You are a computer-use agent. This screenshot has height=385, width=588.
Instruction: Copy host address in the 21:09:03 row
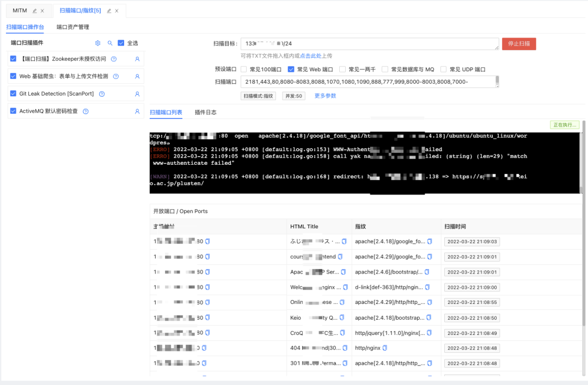207,241
